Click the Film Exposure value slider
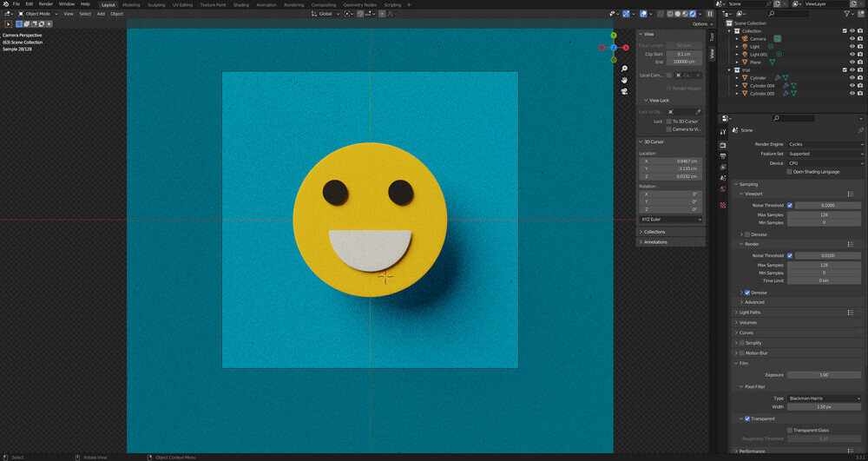Screen dimensions: 868x461 pos(824,374)
